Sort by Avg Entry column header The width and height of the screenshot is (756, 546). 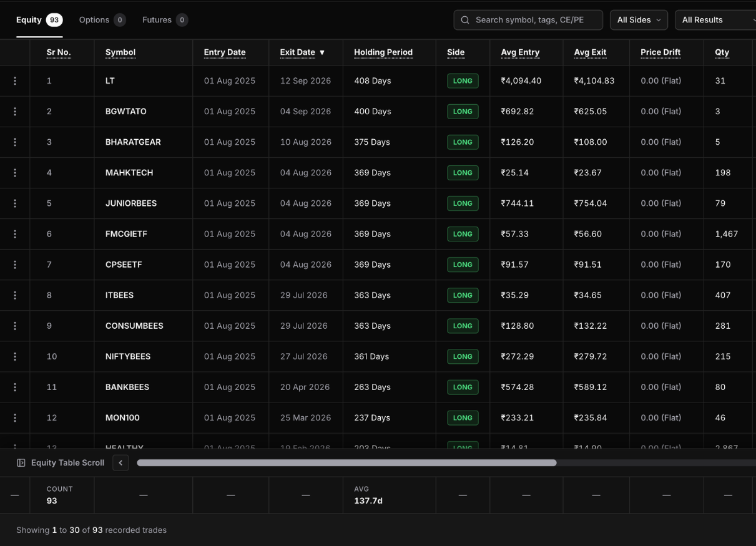click(520, 52)
